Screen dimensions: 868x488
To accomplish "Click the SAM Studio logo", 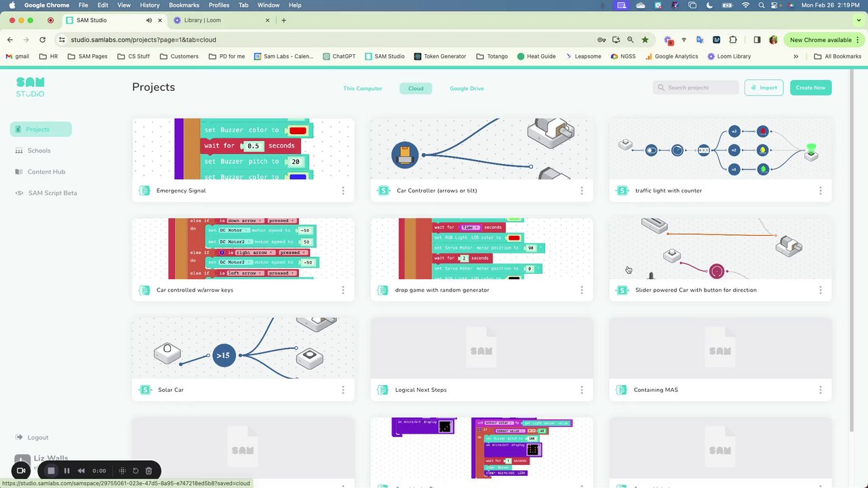I will click(31, 87).
